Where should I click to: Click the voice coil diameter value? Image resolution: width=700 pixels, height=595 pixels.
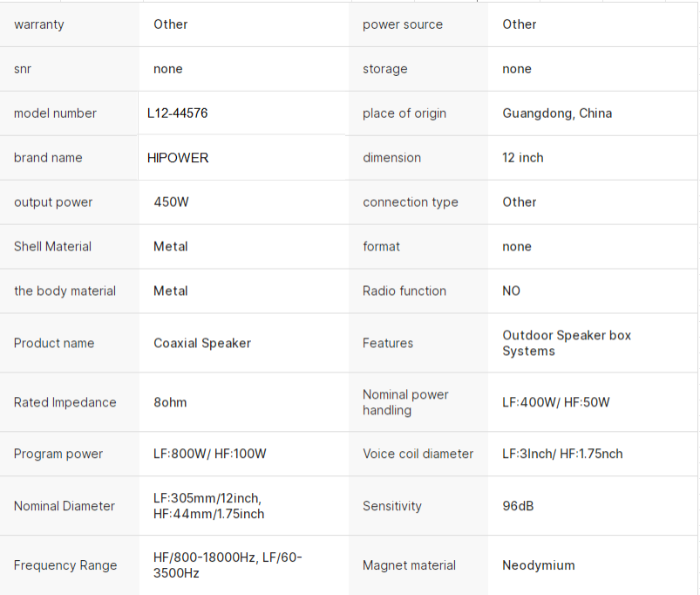tap(562, 454)
